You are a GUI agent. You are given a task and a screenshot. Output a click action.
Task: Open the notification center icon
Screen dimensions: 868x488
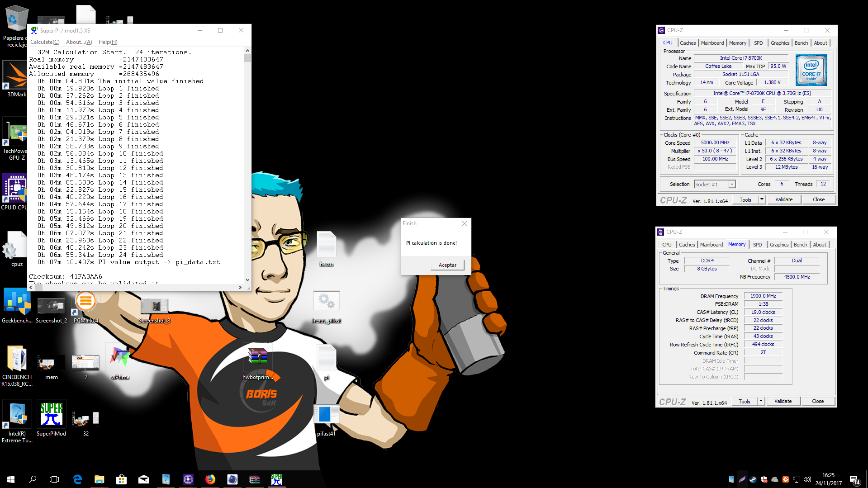click(855, 479)
